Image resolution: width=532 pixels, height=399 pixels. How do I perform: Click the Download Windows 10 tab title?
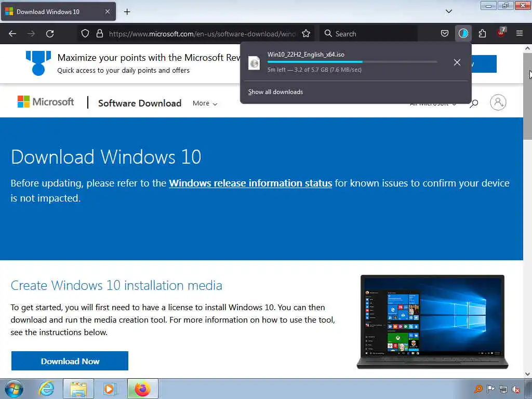point(48,12)
